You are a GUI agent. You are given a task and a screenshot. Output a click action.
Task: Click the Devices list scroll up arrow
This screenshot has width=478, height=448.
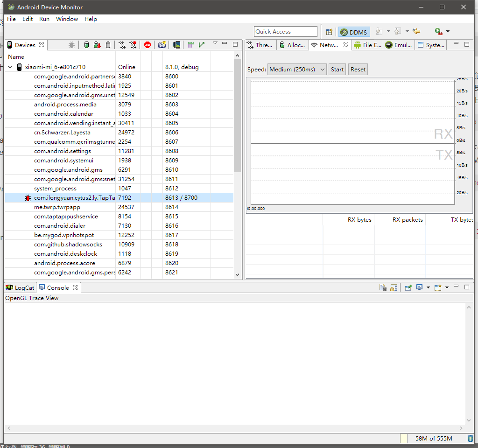point(238,56)
